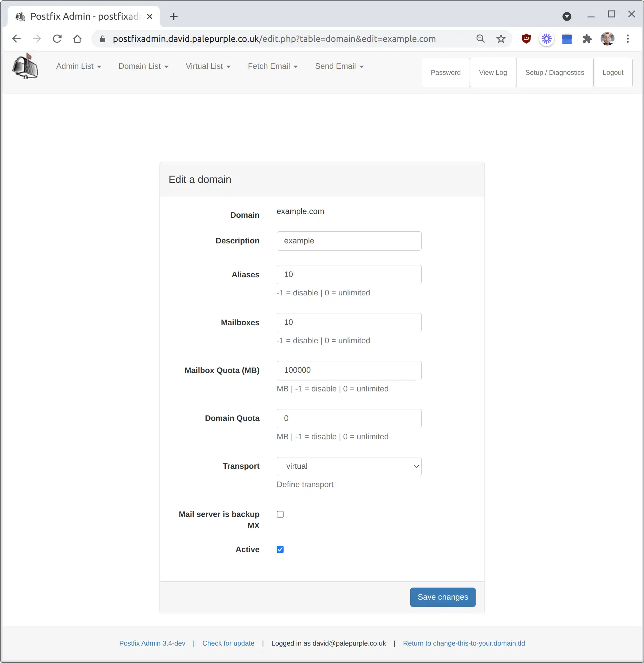Click the Logout button

613,72
